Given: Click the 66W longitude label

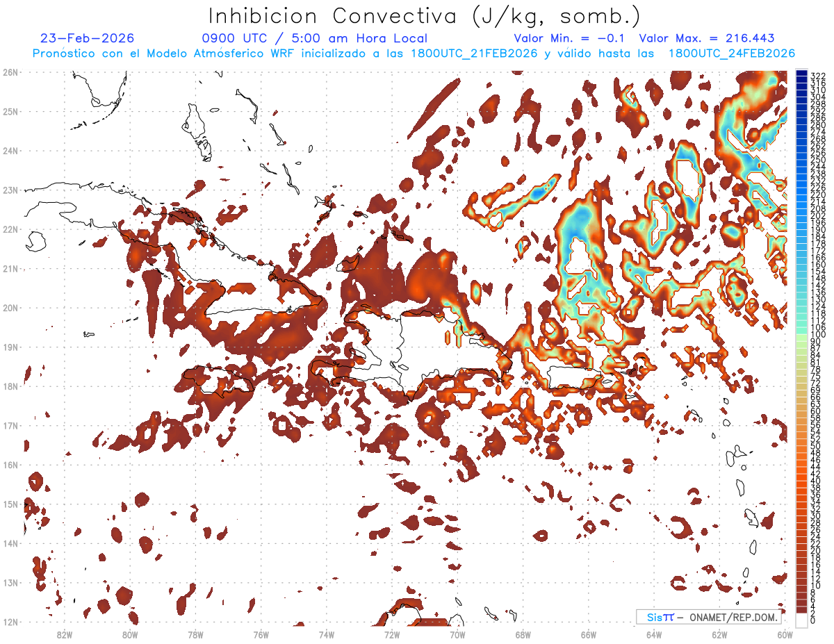Looking at the screenshot, I should [589, 634].
